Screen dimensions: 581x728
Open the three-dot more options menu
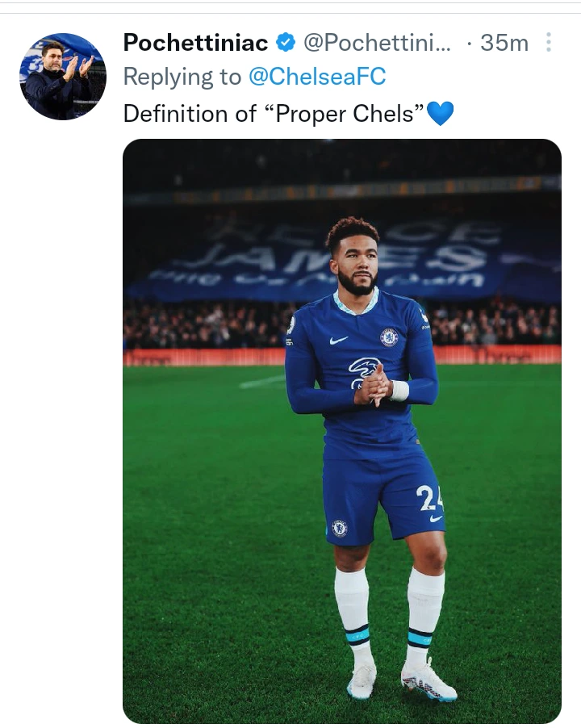549,43
